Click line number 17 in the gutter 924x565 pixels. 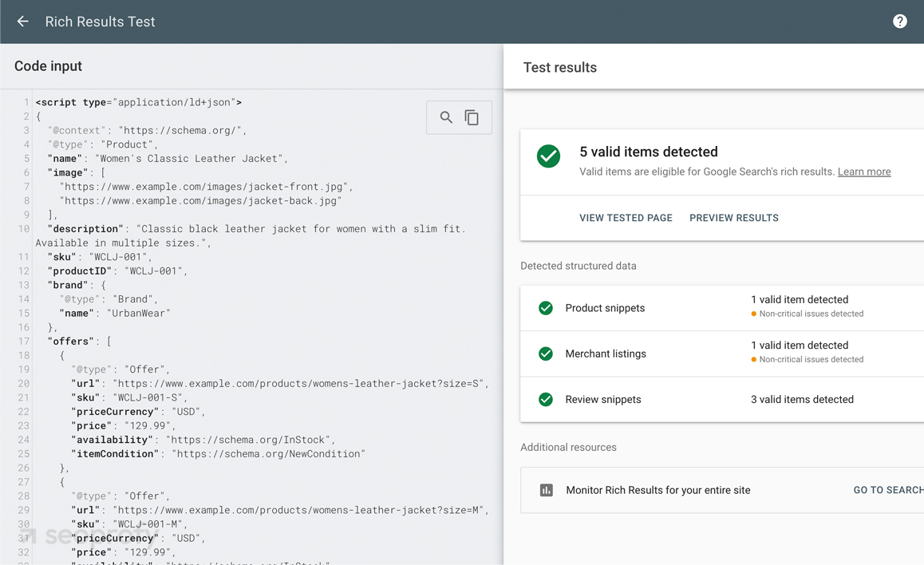point(24,342)
